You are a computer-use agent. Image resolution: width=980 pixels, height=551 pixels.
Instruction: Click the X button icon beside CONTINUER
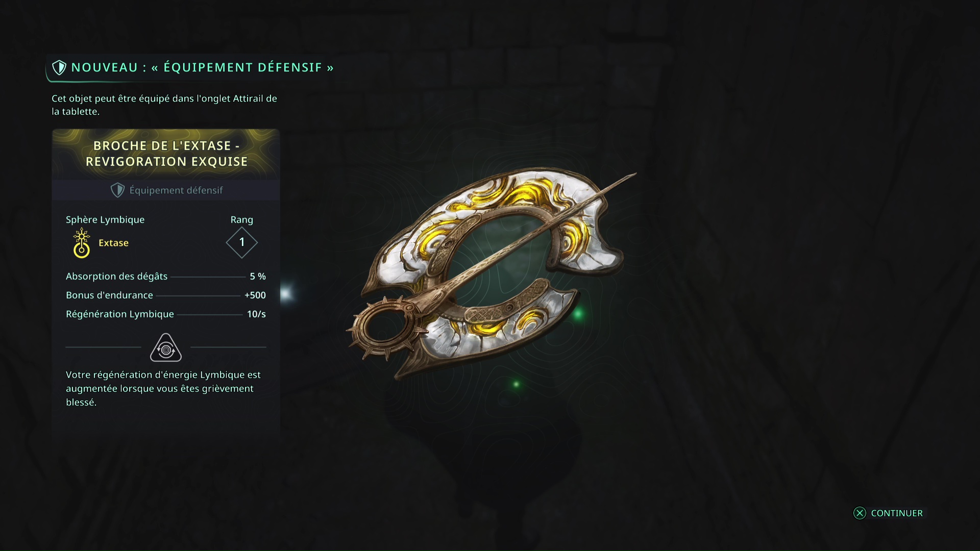(860, 513)
